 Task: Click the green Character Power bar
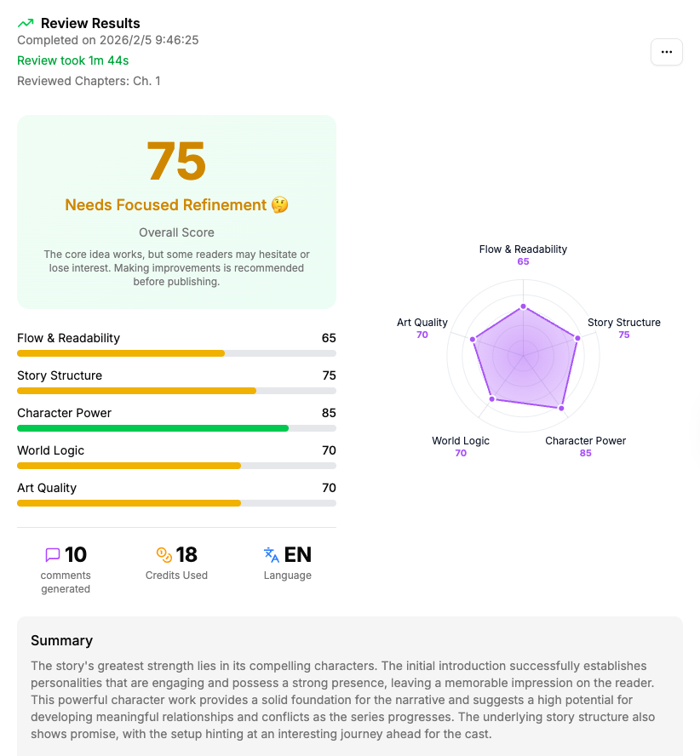pyautogui.click(x=153, y=427)
